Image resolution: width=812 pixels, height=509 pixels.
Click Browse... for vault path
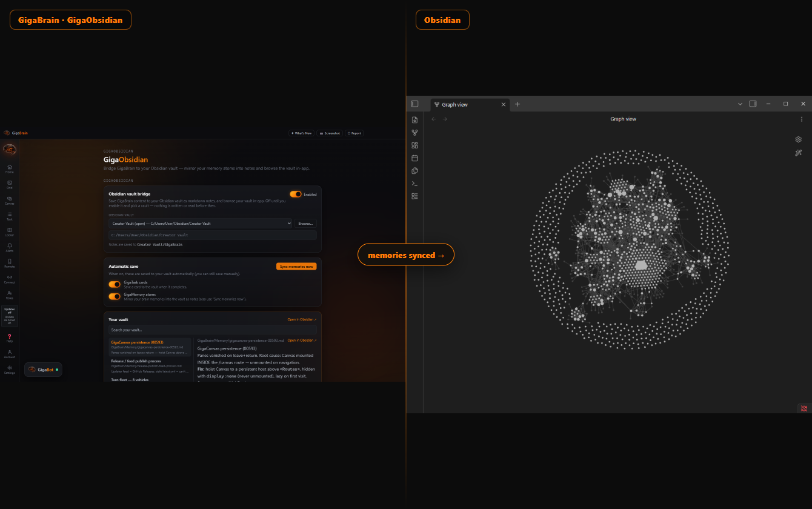tap(305, 224)
